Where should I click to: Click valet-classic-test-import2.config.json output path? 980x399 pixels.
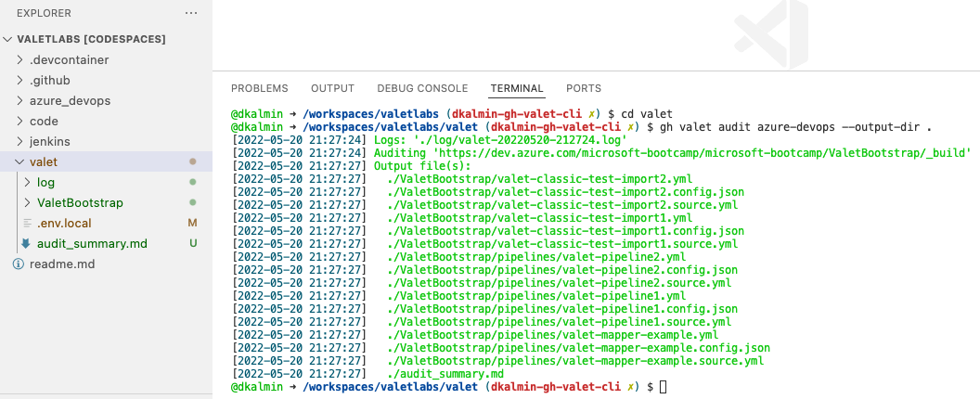[x=565, y=192]
